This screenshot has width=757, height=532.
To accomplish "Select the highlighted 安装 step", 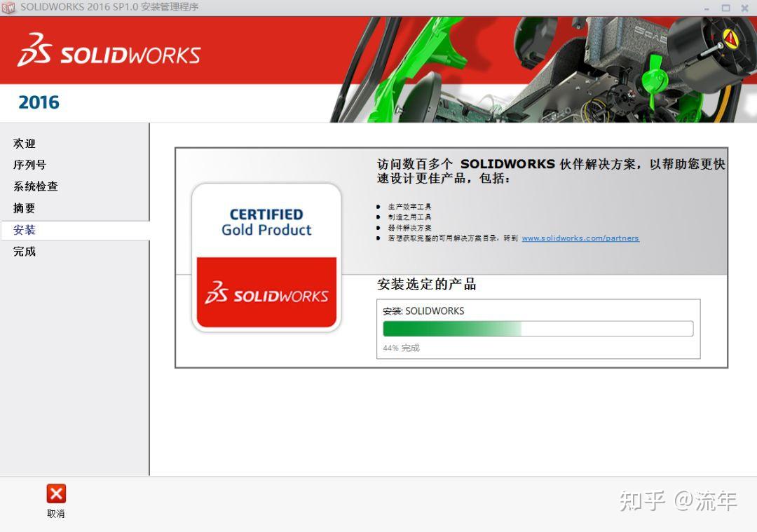I will click(x=23, y=230).
